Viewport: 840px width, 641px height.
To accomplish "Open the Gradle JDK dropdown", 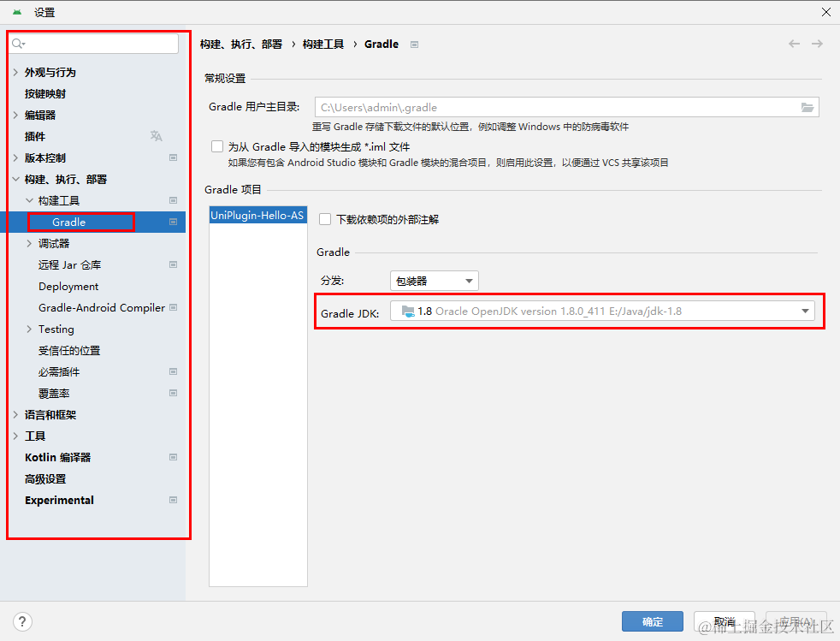I will [x=804, y=312].
